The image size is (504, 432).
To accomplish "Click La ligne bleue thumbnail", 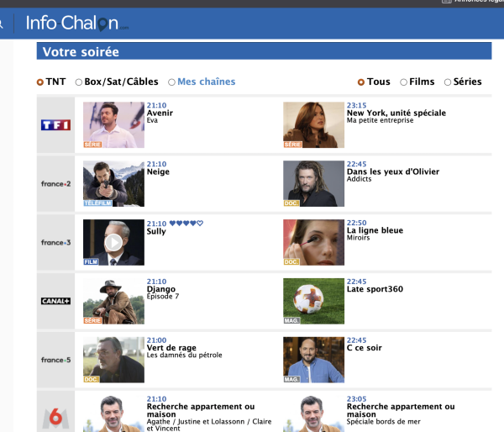I will 313,242.
